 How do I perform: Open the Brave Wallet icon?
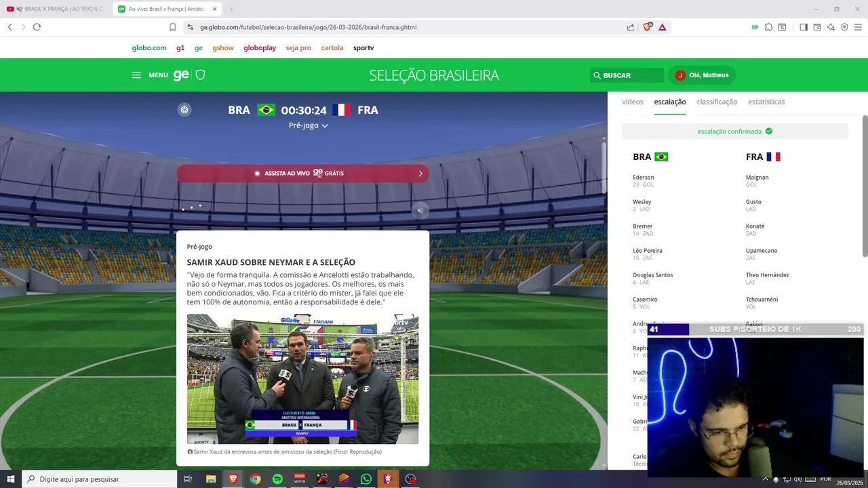817,27
